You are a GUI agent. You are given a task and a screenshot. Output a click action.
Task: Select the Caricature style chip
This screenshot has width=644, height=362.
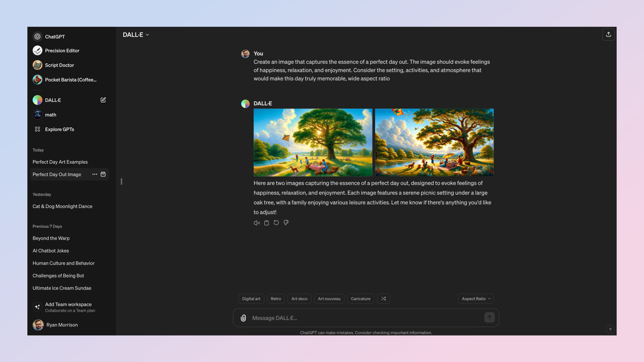pos(360,299)
